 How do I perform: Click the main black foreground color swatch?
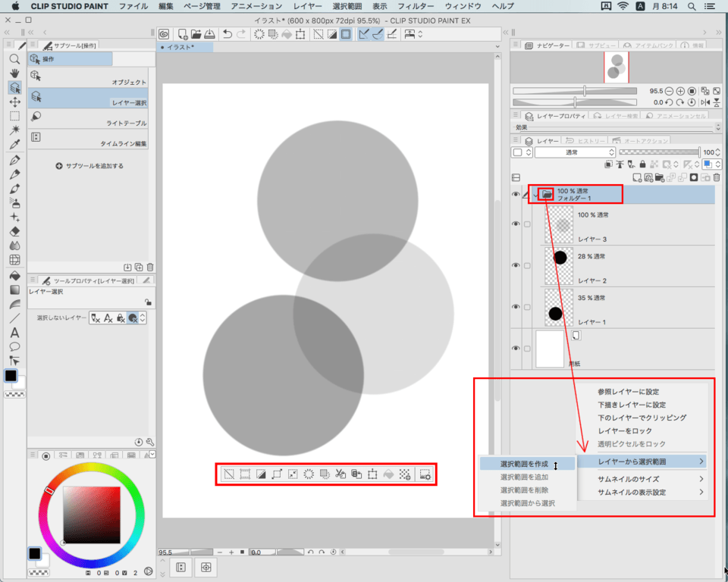pos(11,375)
